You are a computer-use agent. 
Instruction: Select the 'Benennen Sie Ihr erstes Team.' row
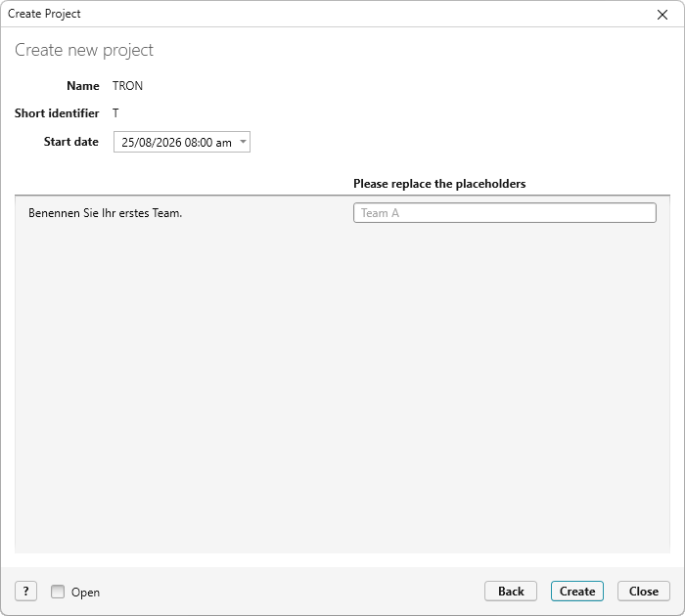coord(342,212)
